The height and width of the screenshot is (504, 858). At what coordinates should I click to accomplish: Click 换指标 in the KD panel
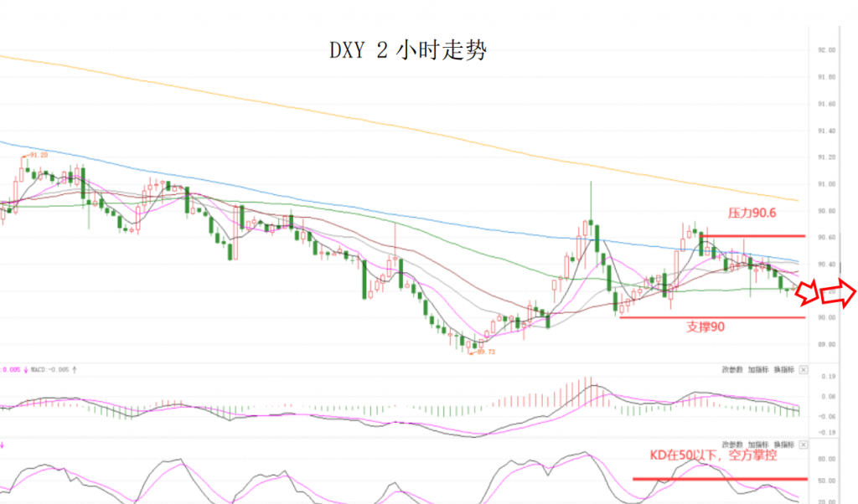click(783, 445)
